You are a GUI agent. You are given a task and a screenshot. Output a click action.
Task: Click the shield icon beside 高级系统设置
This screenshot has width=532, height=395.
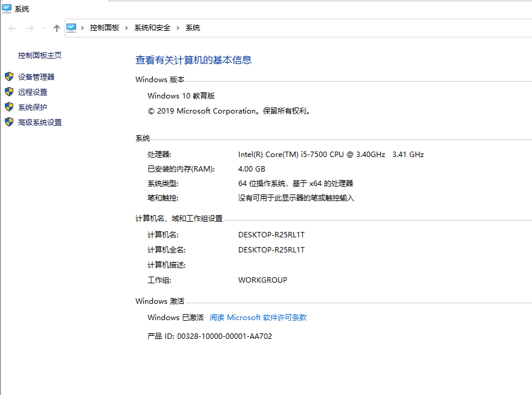click(9, 122)
